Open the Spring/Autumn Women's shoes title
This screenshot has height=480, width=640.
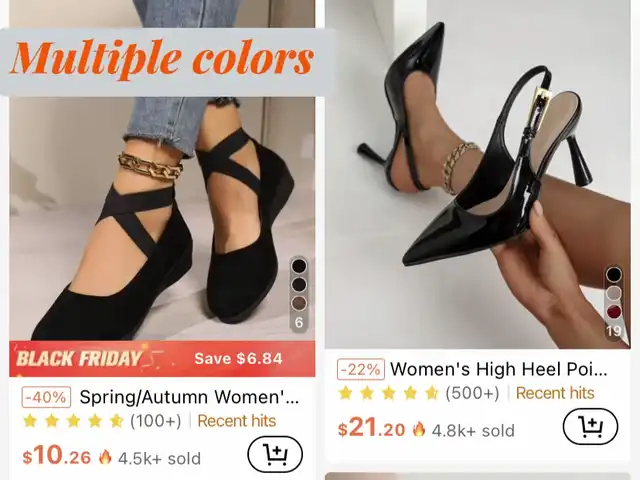tap(189, 397)
